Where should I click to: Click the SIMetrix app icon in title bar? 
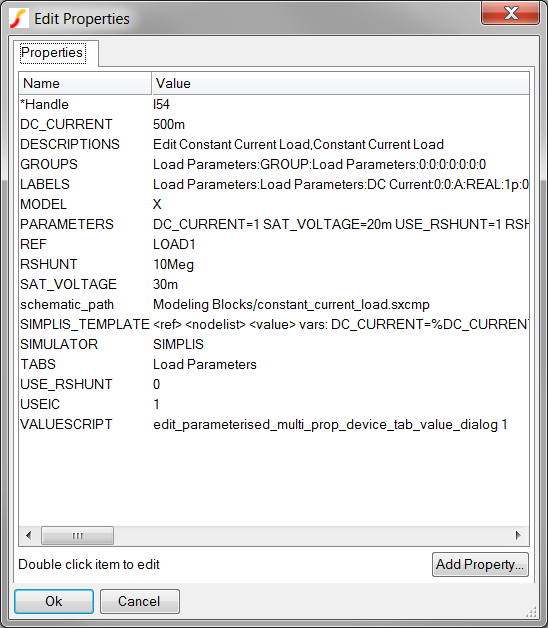pyautogui.click(x=19, y=18)
